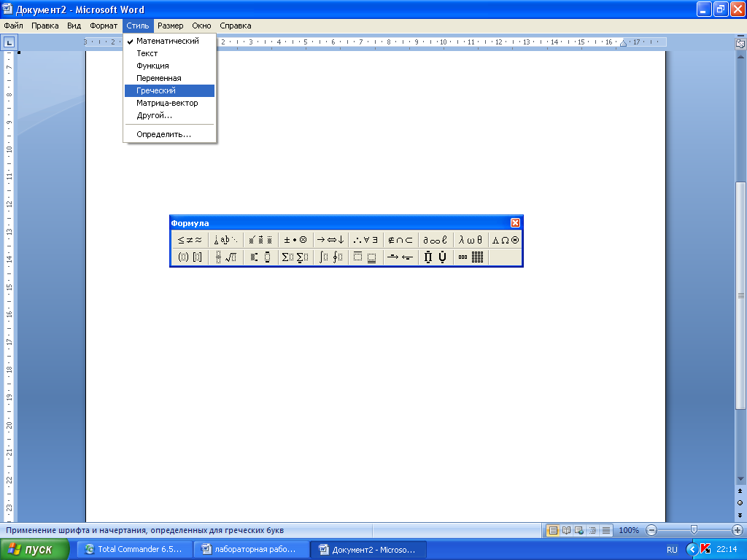Open the set theory symbols palette (∉∩⊂)

coord(400,240)
